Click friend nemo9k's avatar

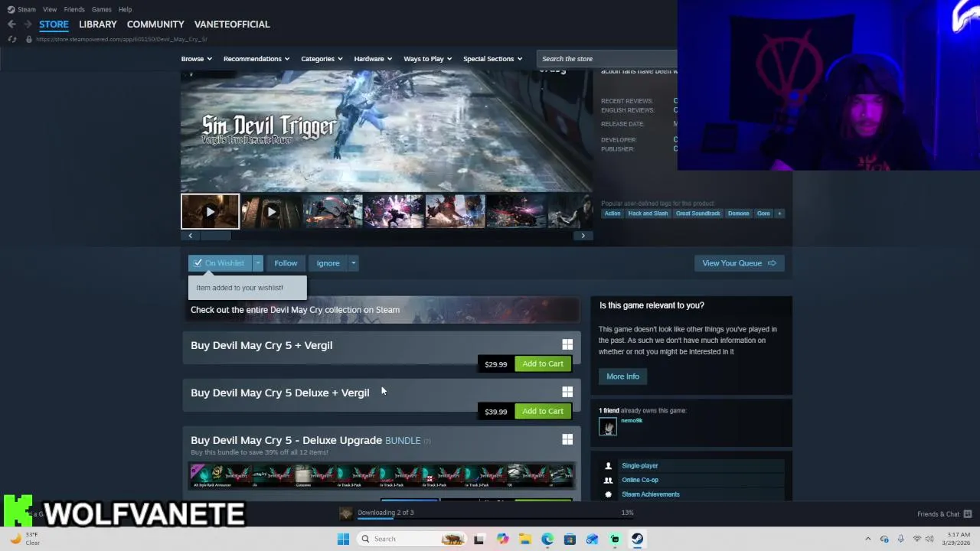tap(608, 427)
